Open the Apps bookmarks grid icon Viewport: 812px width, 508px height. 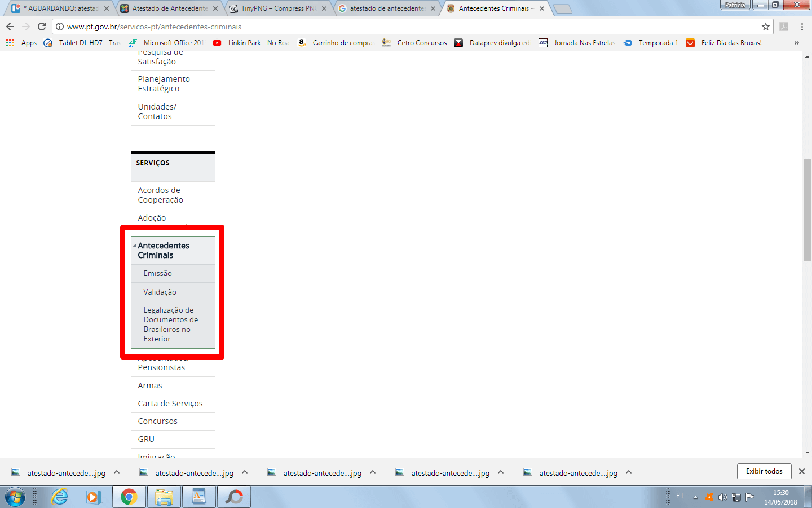point(10,43)
